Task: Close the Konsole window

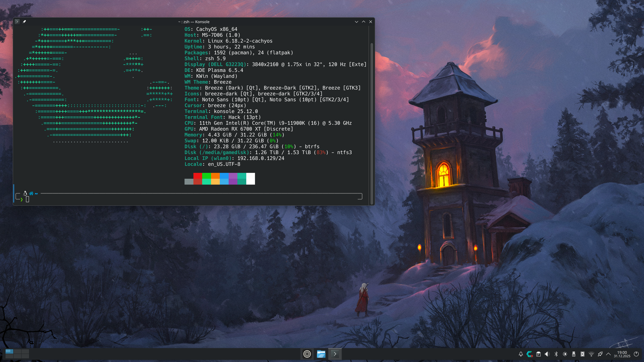Action: click(x=371, y=22)
